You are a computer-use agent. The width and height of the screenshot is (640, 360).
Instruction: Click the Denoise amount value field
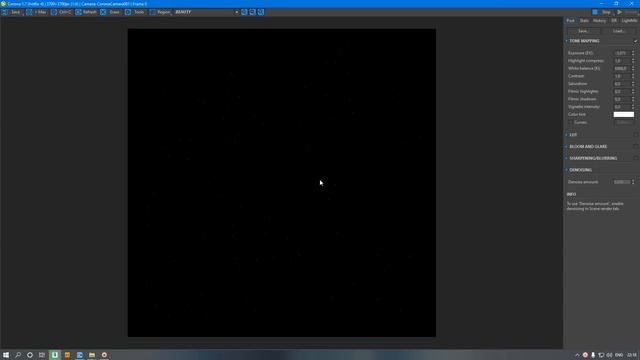[x=622, y=182]
